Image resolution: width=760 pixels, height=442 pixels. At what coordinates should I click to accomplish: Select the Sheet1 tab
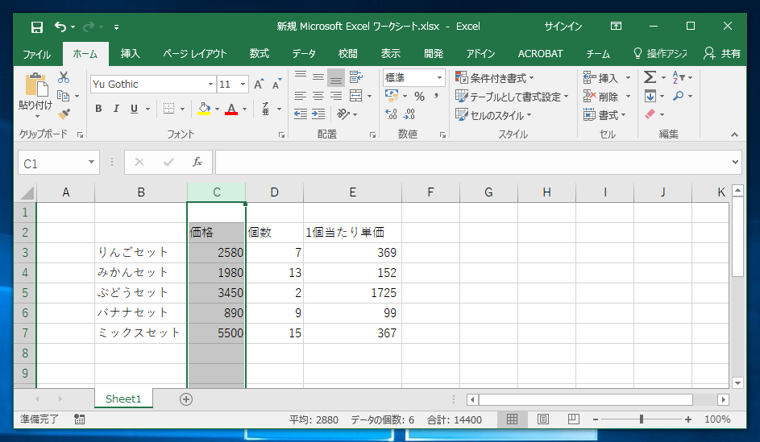[x=123, y=399]
